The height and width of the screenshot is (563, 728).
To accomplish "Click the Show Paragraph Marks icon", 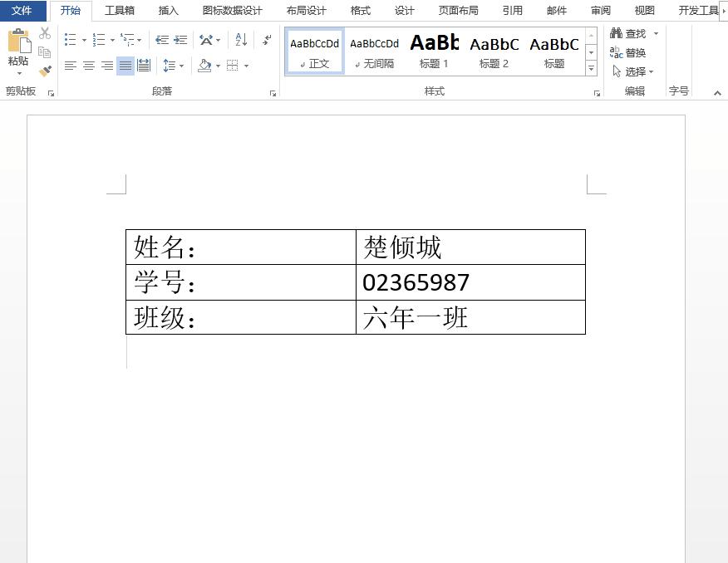I will (266, 40).
